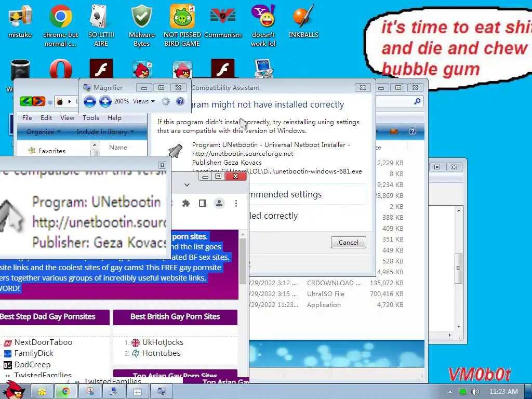Open the View menu in Explorer
532x399 pixels.
pyautogui.click(x=67, y=118)
